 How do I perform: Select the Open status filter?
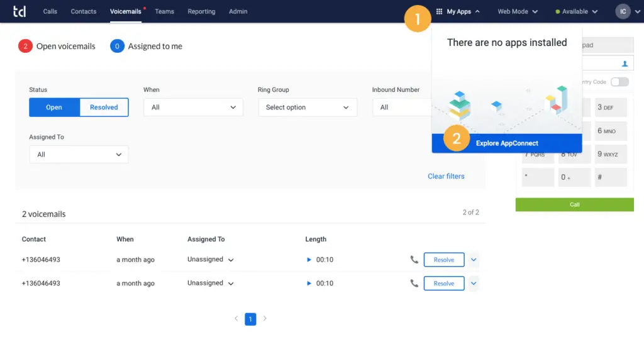click(54, 107)
